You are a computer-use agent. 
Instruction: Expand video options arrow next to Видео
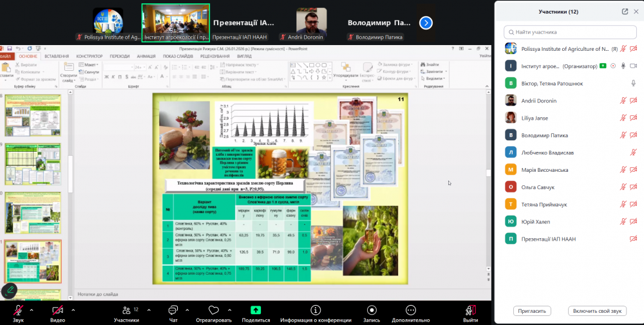[73, 310]
